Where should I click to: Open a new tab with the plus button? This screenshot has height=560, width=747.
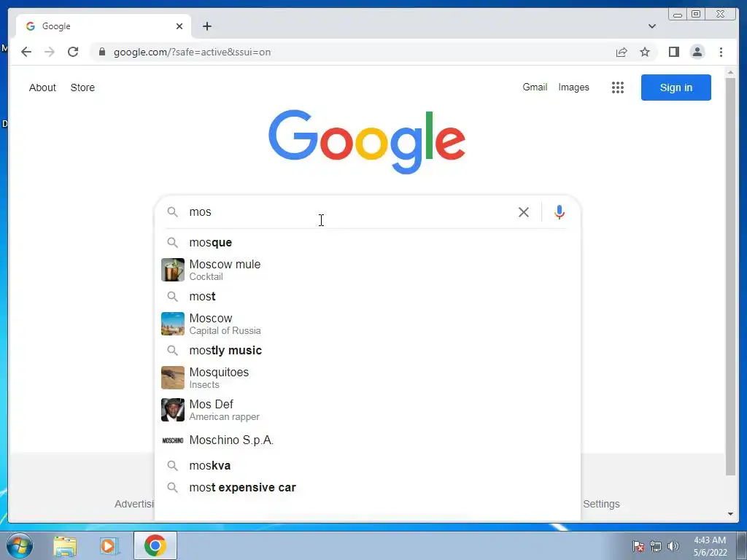[206, 26]
